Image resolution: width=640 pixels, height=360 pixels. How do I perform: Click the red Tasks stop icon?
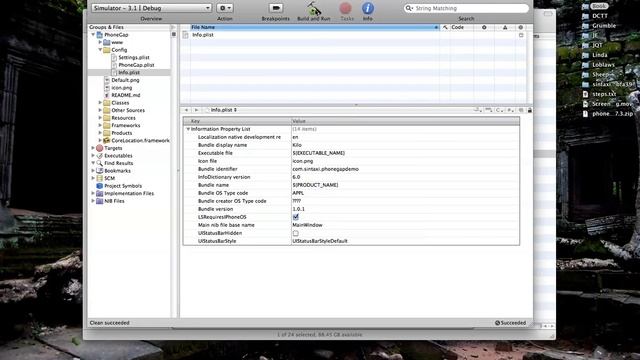pyautogui.click(x=346, y=8)
